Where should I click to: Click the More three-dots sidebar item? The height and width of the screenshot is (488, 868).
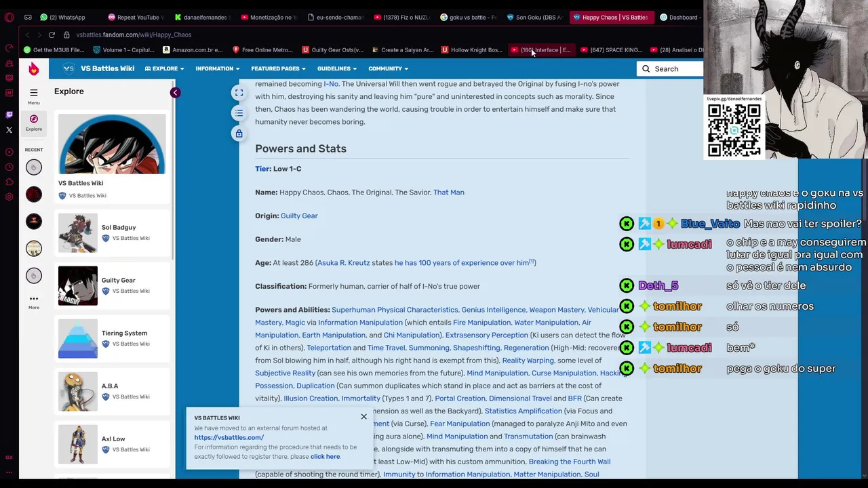pyautogui.click(x=33, y=302)
